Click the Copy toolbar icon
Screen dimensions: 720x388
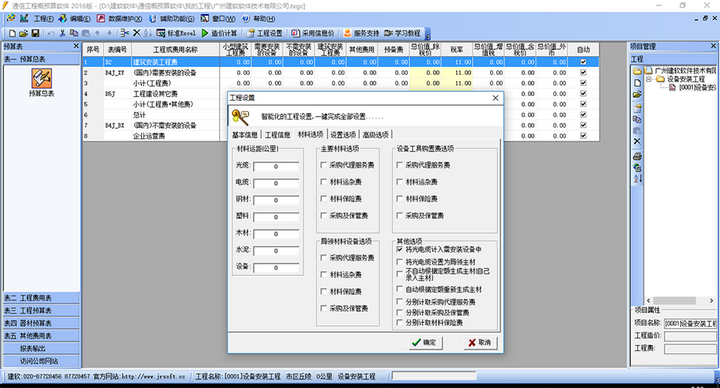pos(74,33)
